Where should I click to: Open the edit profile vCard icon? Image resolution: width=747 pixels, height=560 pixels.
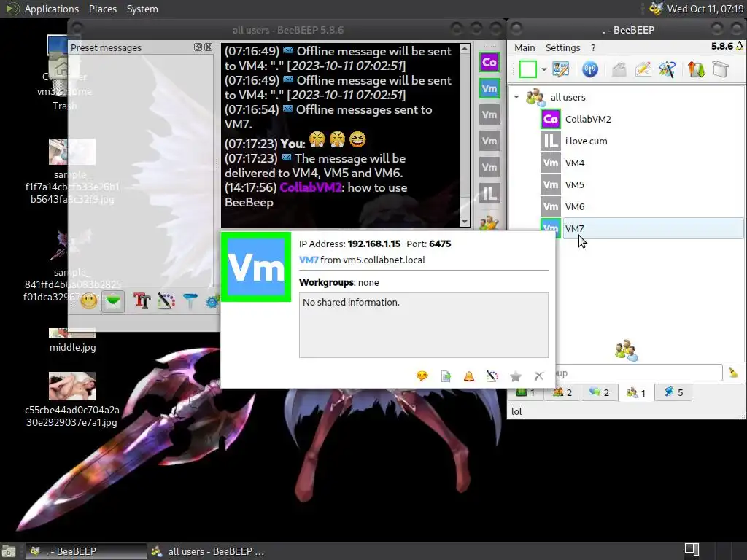(x=561, y=69)
